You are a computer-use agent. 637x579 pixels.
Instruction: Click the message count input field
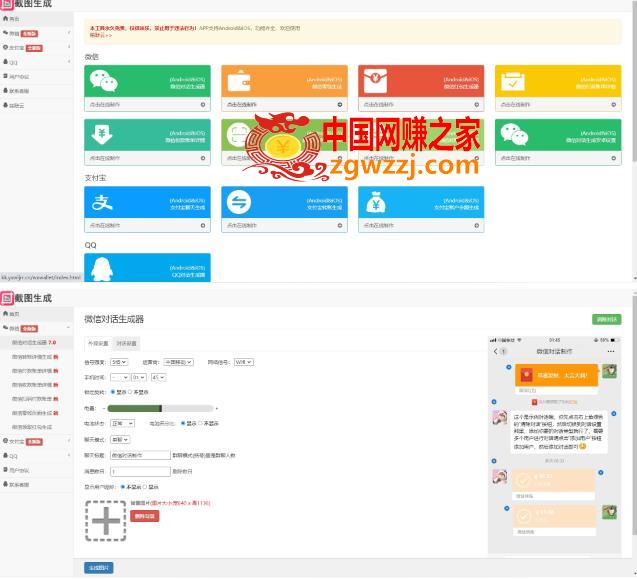pyautogui.click(x=140, y=471)
